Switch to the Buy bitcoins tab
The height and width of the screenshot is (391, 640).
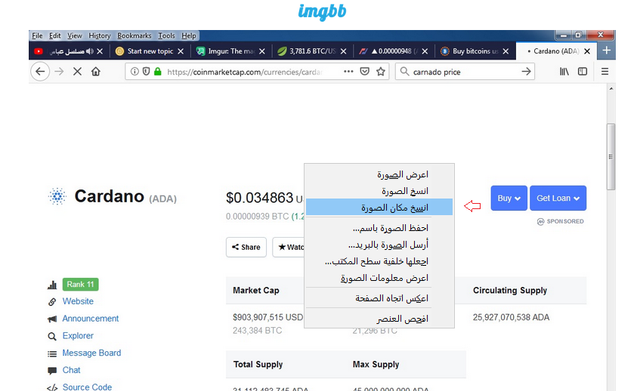click(x=476, y=51)
